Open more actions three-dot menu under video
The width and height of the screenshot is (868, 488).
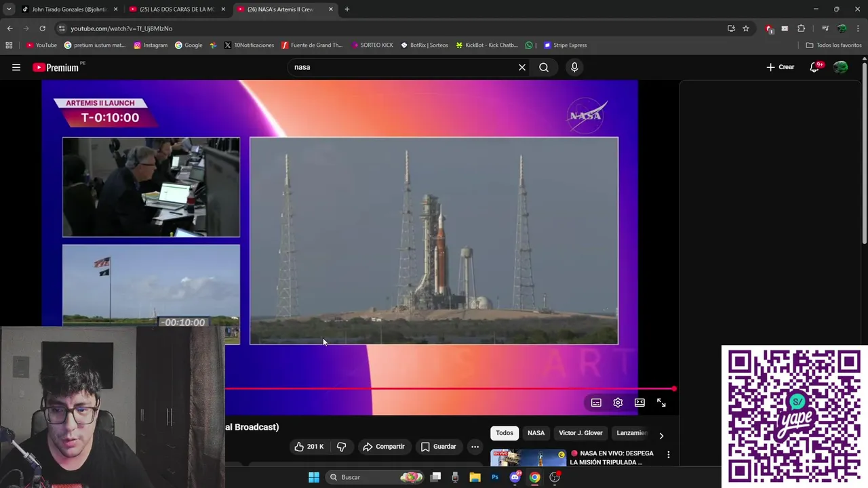(475, 447)
